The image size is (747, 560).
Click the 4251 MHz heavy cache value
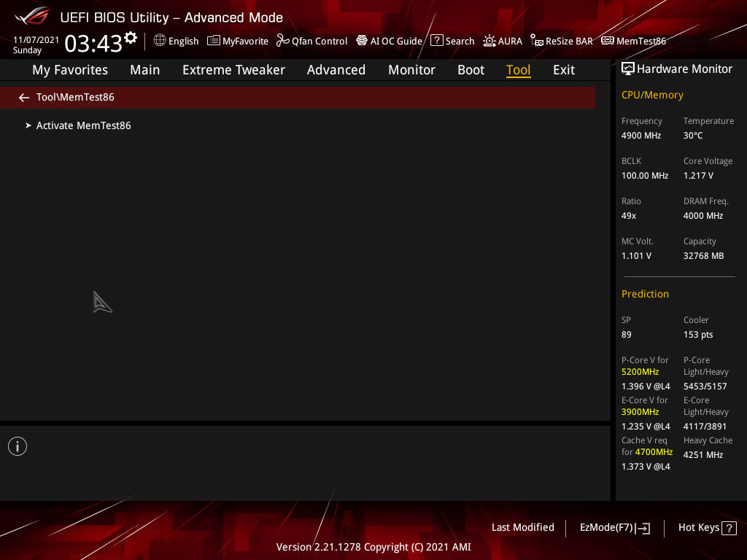click(x=703, y=455)
